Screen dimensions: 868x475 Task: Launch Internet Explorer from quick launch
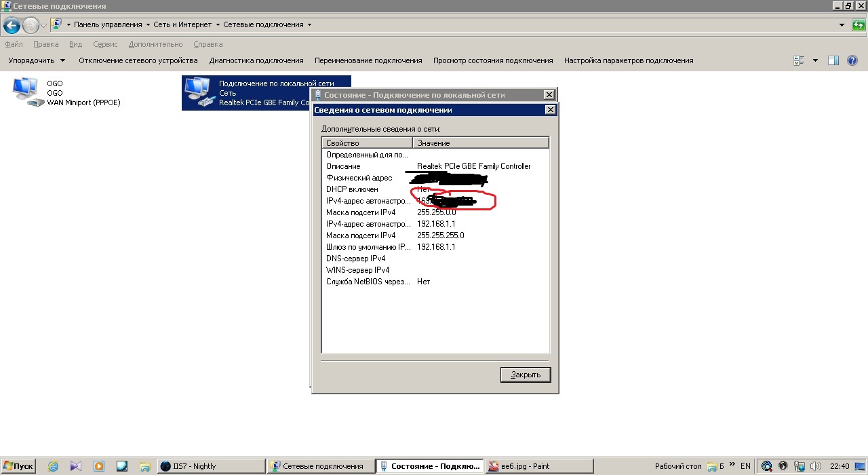pos(53,466)
